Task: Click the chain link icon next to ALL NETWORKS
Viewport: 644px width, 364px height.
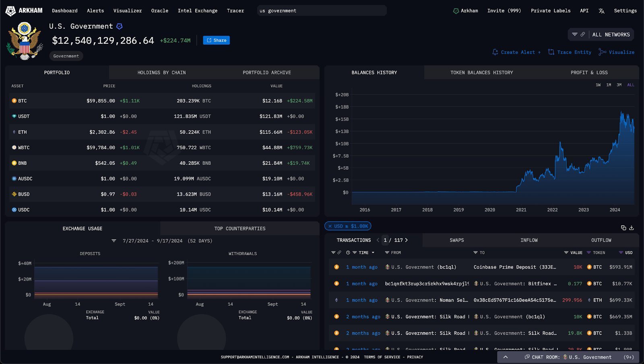Action: (582, 34)
